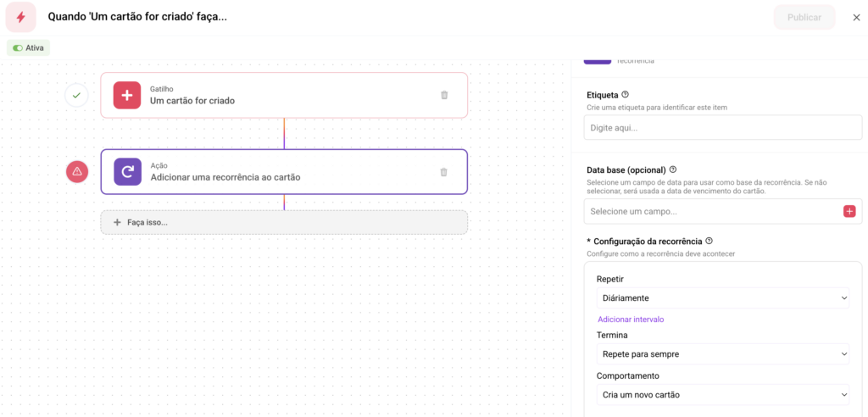Viewport: 868px width, 417px height.
Task: Click the red warning status icon
Action: coord(77,172)
